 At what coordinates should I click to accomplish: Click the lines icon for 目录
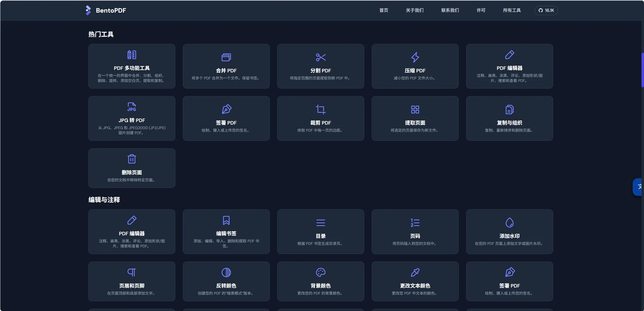[x=320, y=223]
